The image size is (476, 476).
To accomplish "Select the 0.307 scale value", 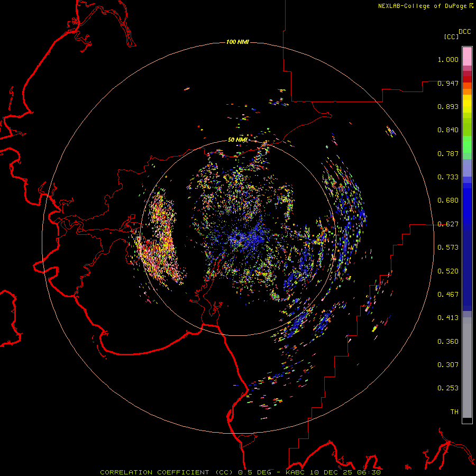I will [x=448, y=365].
